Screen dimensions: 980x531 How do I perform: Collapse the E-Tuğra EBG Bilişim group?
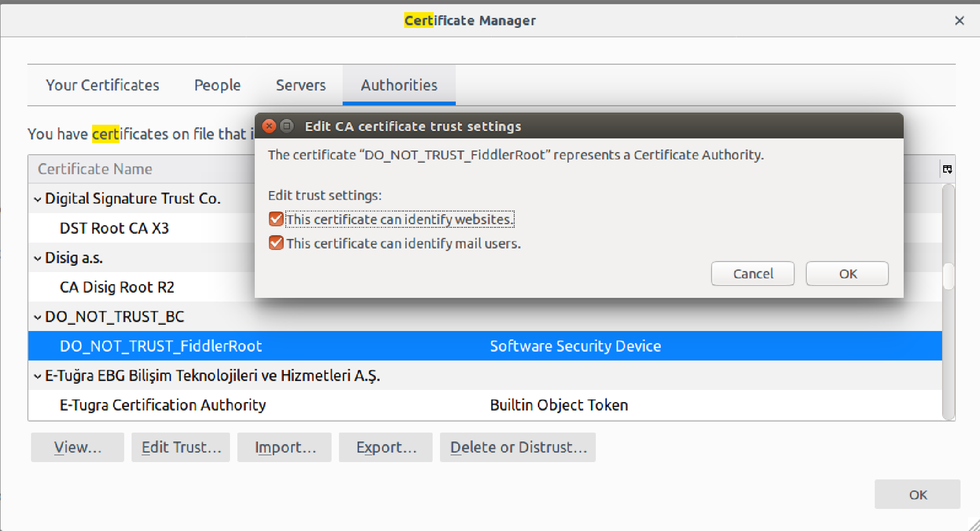tap(37, 376)
